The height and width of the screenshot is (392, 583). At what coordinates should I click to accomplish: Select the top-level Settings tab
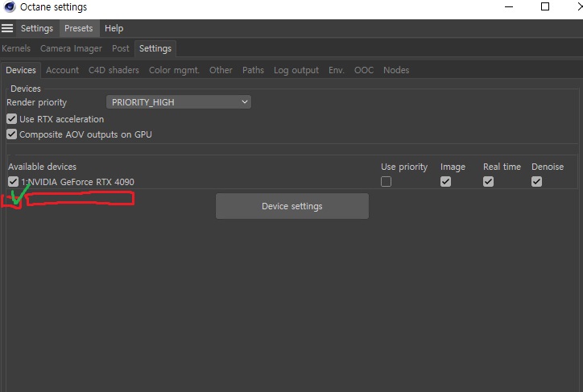(155, 48)
